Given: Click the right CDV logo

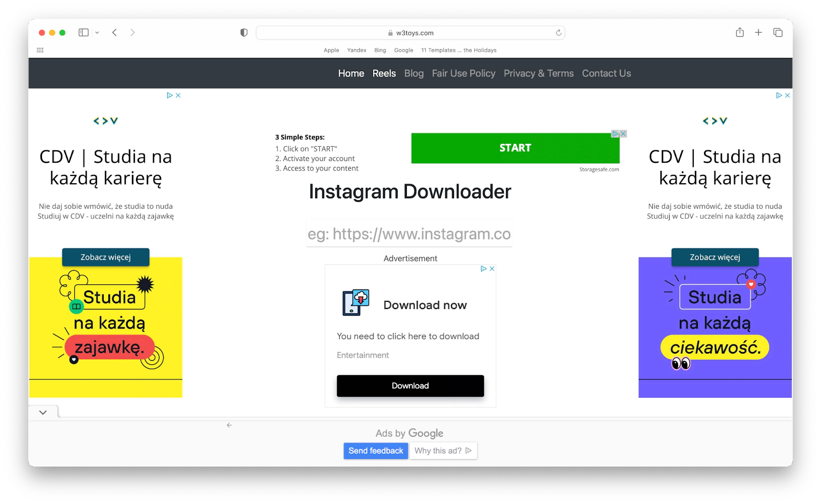Looking at the screenshot, I should tap(715, 121).
